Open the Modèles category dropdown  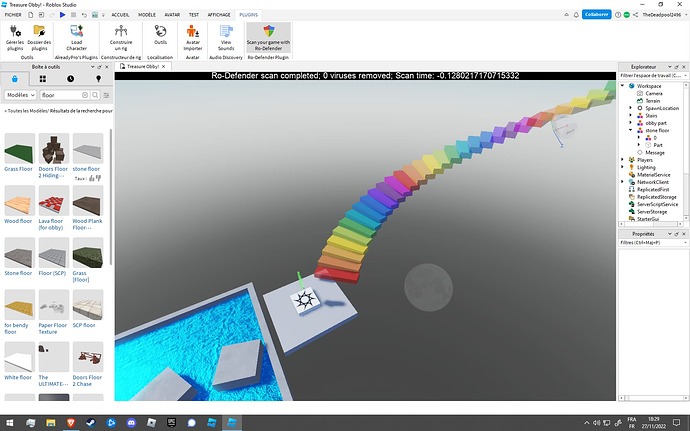click(x=20, y=95)
